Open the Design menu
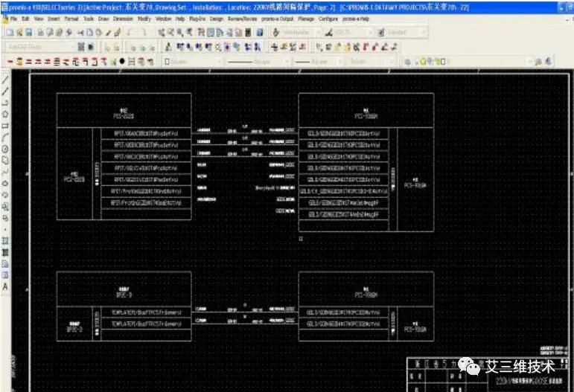Screen dimensions: 574x392 217,19
